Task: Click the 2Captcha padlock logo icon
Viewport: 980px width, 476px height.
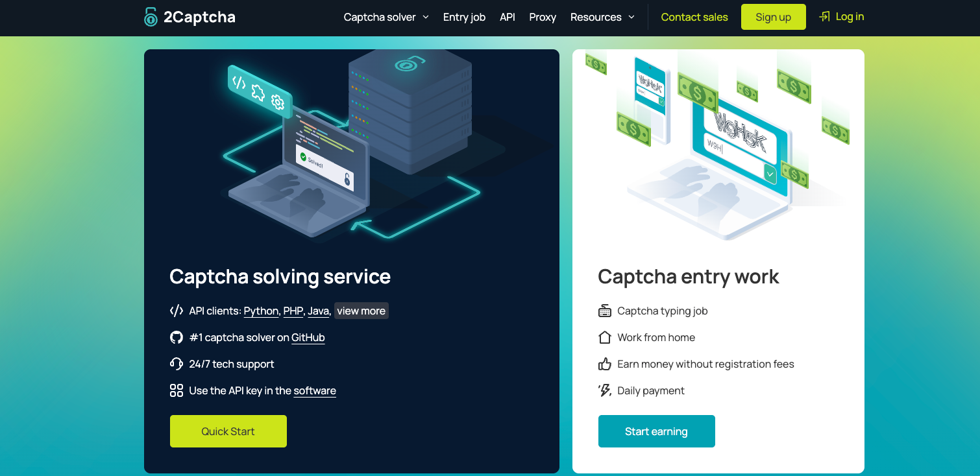Action: [151, 17]
